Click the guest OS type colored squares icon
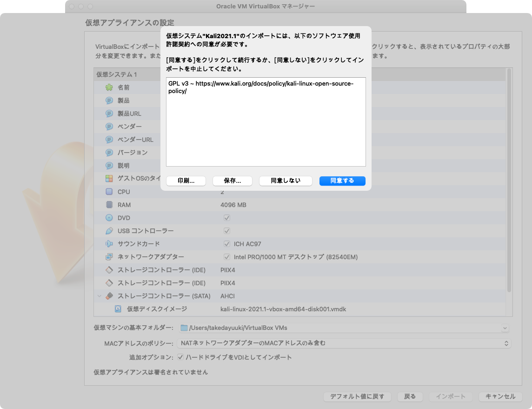 click(109, 179)
